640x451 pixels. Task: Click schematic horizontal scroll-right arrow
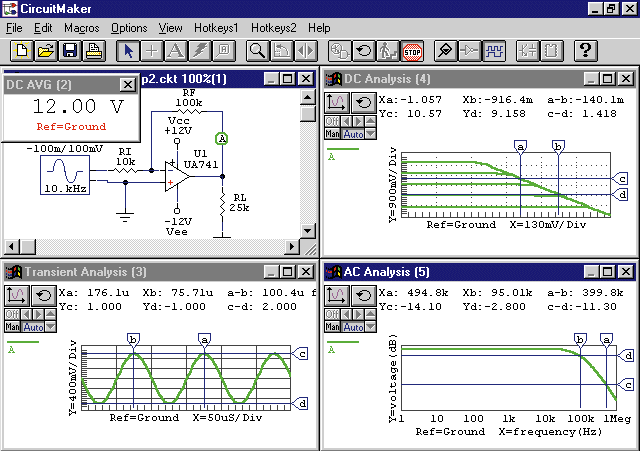tap(292, 247)
